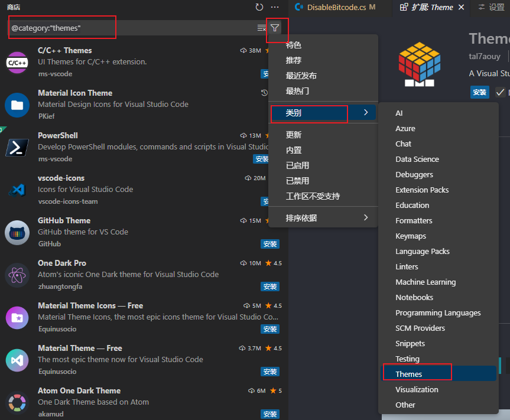Viewport: 510px width, 420px height.
Task: Click the extension icon on the Theme tab
Action: (404, 7)
